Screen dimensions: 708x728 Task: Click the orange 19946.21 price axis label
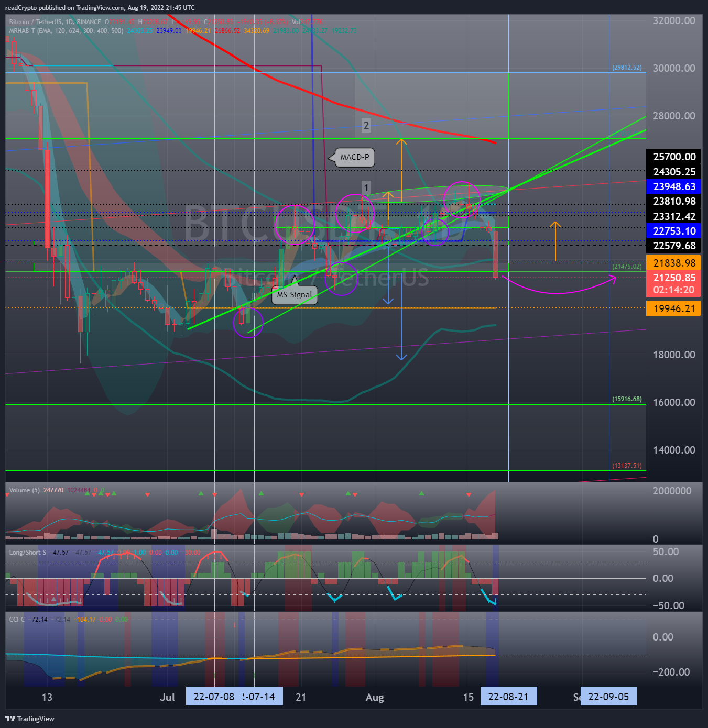674,308
